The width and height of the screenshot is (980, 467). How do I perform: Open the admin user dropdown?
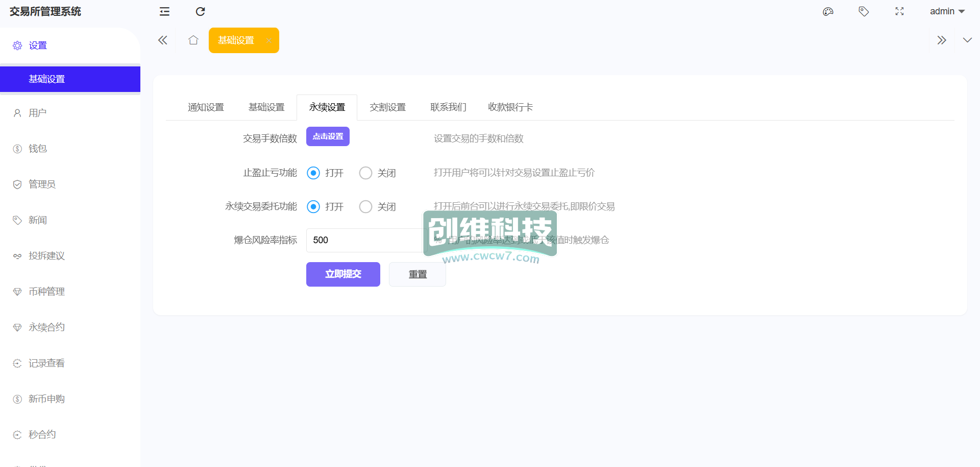click(x=947, y=11)
